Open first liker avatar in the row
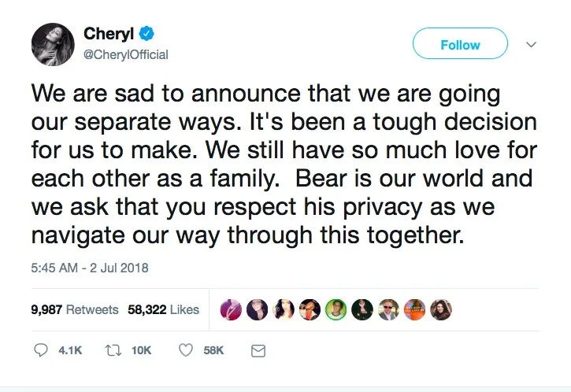 click(231, 309)
